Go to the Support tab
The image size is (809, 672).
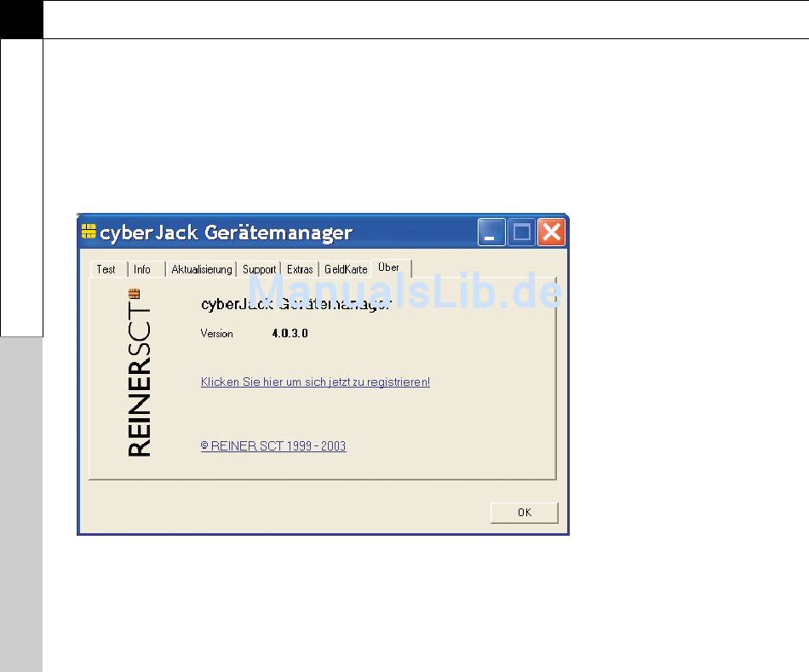[x=259, y=269]
